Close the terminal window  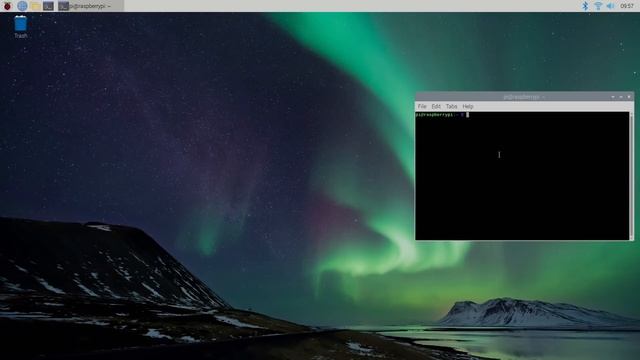(x=629, y=97)
